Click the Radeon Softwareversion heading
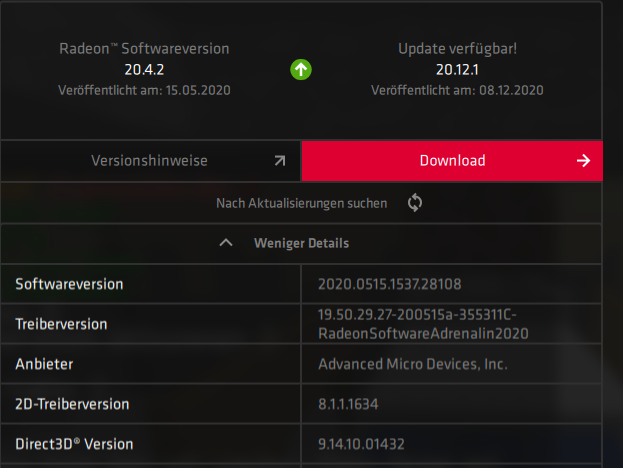 [x=144, y=49]
